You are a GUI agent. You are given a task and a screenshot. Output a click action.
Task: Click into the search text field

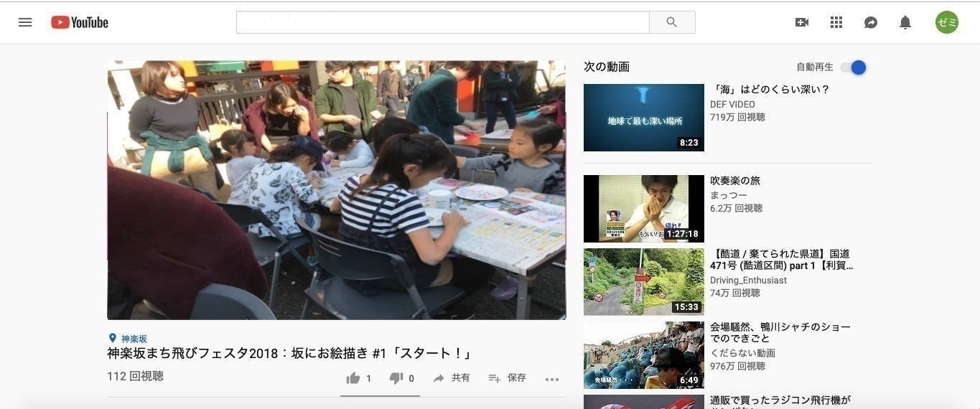[442, 22]
